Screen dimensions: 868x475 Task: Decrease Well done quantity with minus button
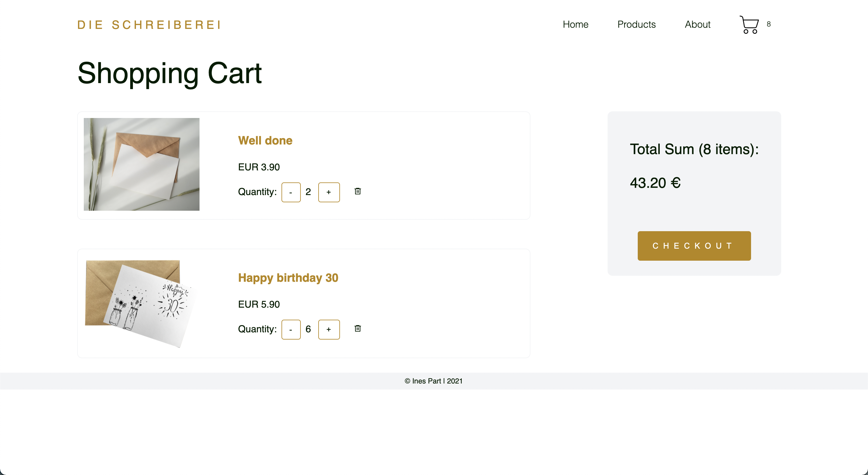click(x=291, y=192)
